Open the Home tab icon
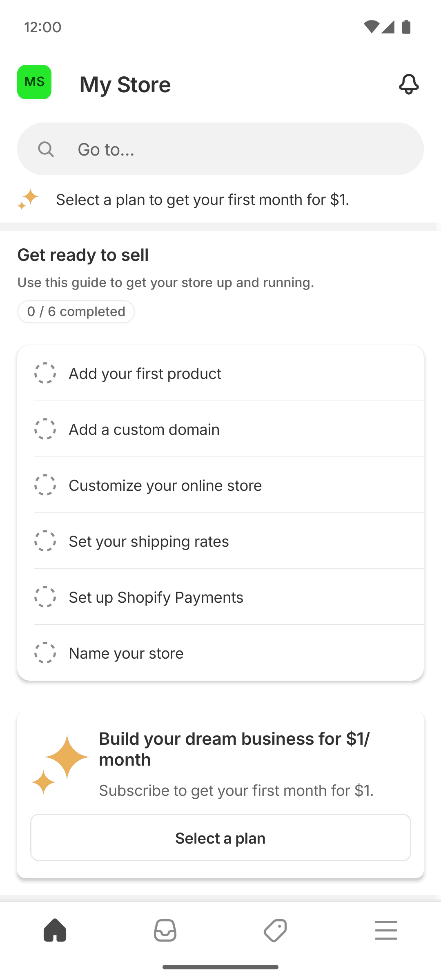Screen dimensions: 441x980 pyautogui.click(x=55, y=931)
